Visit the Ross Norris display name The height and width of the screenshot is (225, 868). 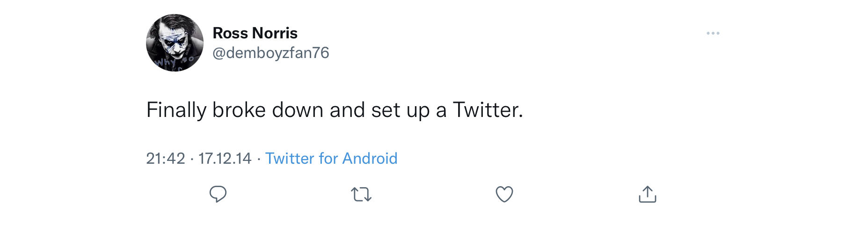tap(255, 33)
